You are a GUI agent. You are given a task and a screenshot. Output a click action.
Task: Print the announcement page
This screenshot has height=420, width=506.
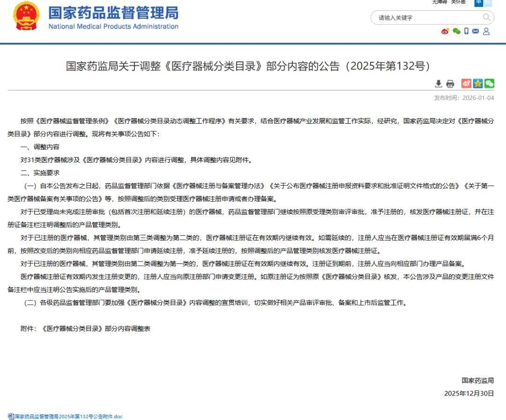pyautogui.click(x=450, y=83)
